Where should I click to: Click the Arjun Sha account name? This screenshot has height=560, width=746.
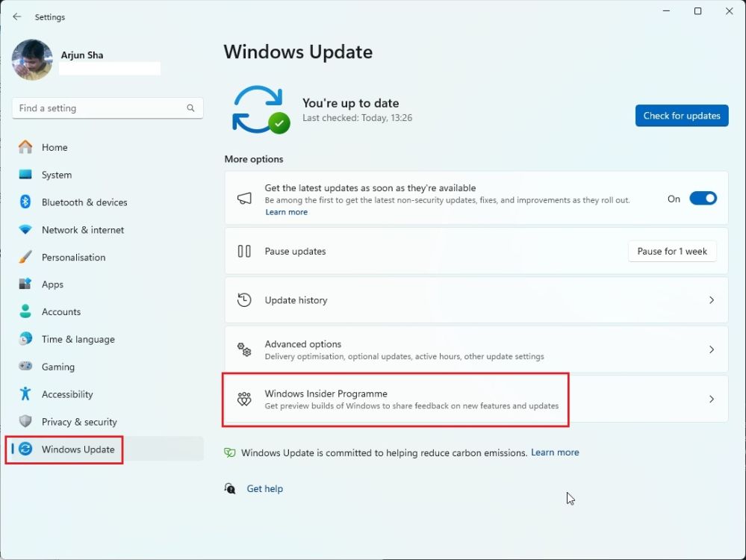click(82, 55)
